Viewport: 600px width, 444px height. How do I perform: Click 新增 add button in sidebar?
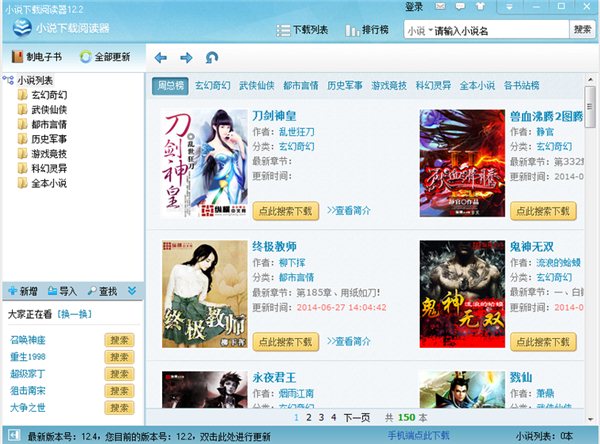23,291
